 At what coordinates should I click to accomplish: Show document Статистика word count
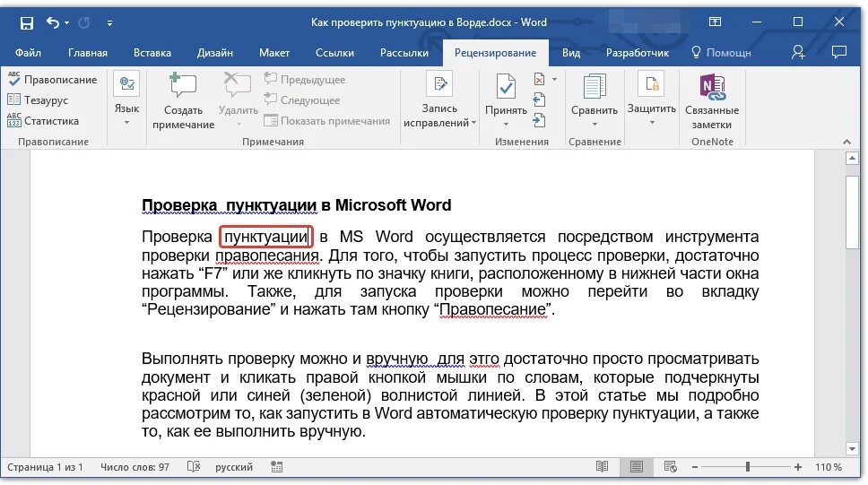43,121
